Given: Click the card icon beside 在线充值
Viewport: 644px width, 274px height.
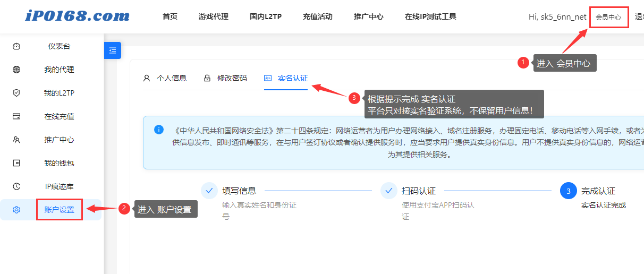Looking at the screenshot, I should pyautogui.click(x=16, y=117).
